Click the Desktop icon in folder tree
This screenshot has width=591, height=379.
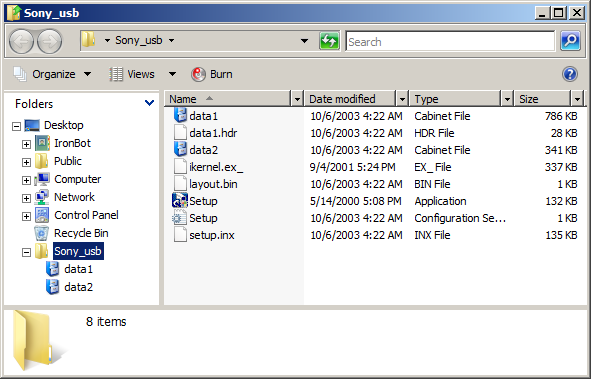[x=32, y=125]
